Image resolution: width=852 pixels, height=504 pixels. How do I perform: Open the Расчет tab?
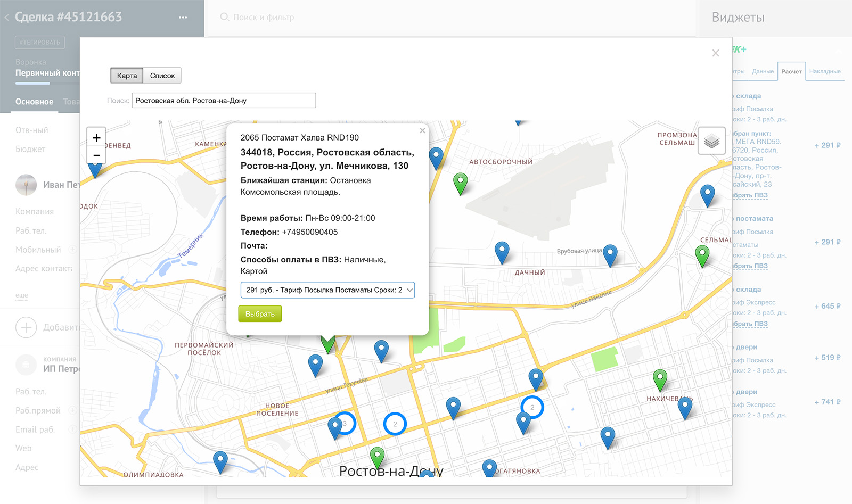tap(791, 71)
